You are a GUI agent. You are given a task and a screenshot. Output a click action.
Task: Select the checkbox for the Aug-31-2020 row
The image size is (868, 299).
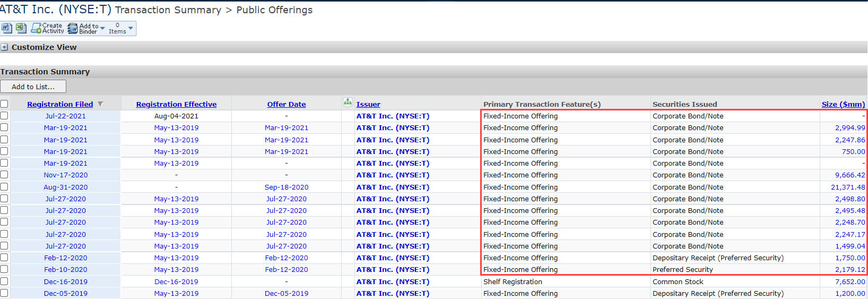[4, 187]
